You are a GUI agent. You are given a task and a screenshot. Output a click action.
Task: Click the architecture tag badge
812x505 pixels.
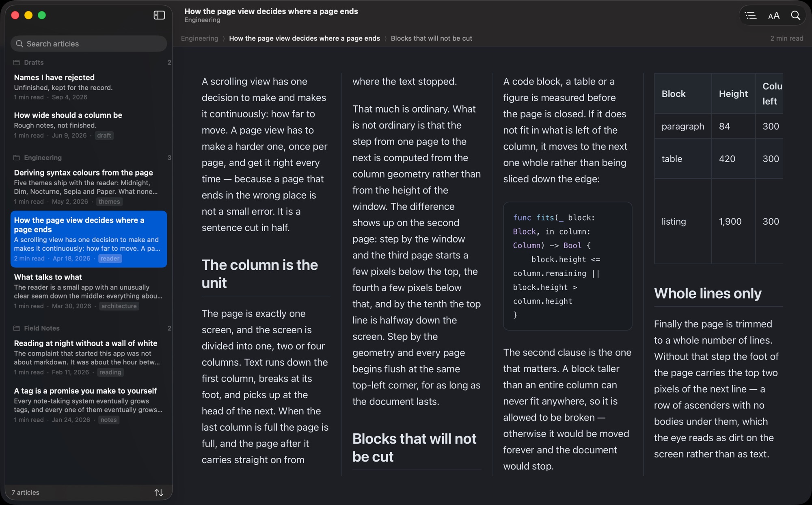coord(119,306)
